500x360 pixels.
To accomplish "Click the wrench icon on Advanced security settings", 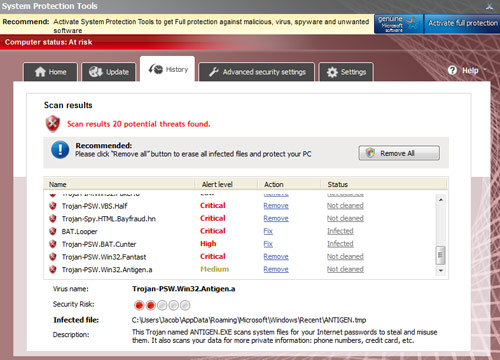I will pyautogui.click(x=214, y=72).
